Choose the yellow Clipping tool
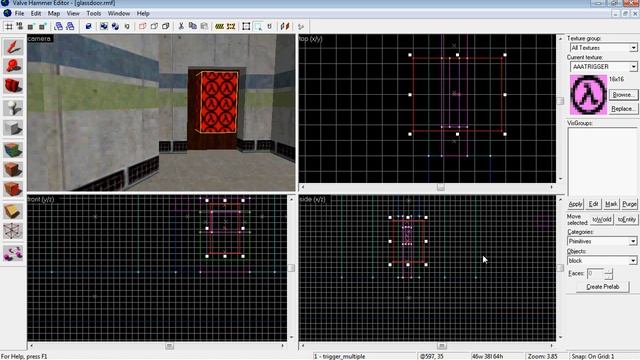This screenshot has width=640, height=360. tap(13, 211)
